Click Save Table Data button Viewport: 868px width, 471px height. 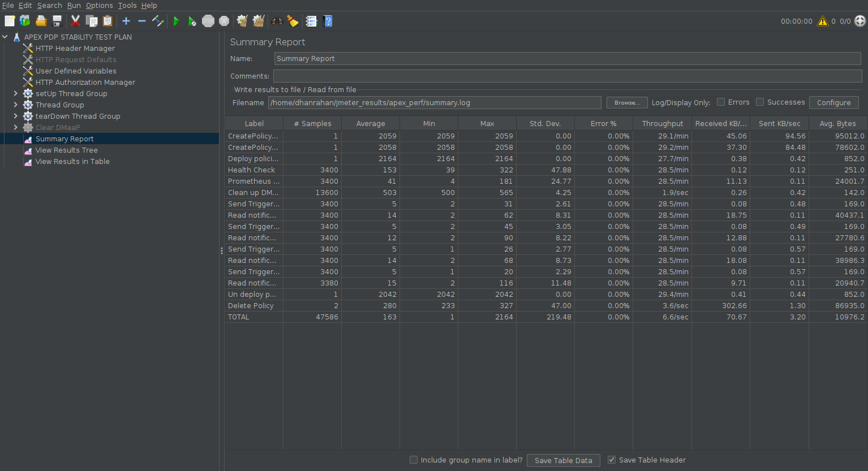564,460
